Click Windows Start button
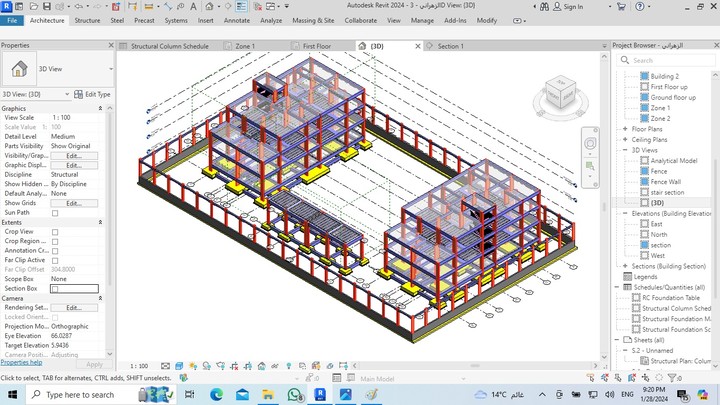 (12, 394)
